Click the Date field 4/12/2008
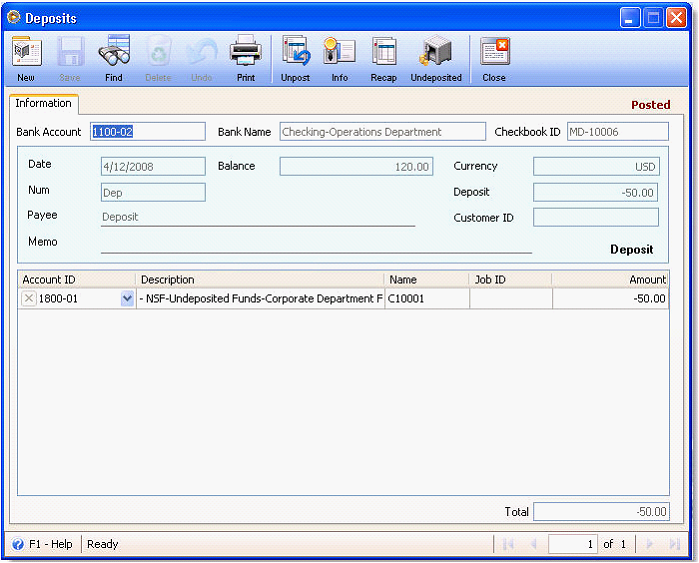This screenshot has width=699, height=563. (153, 166)
